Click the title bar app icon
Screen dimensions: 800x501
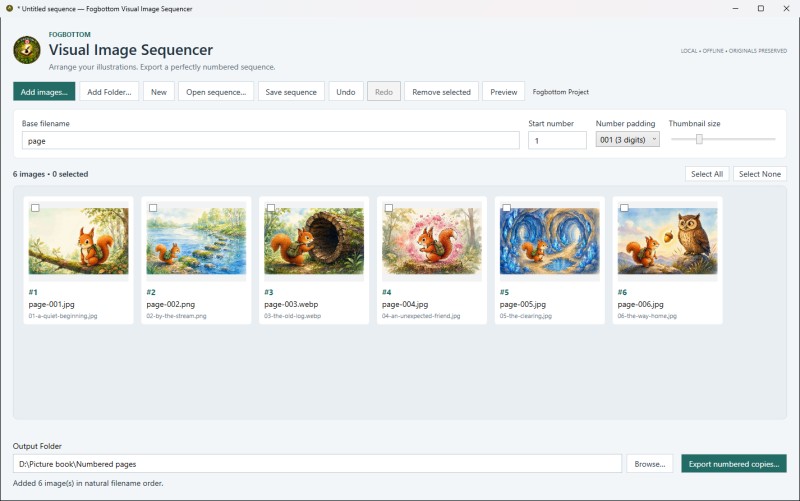pyautogui.click(x=9, y=9)
